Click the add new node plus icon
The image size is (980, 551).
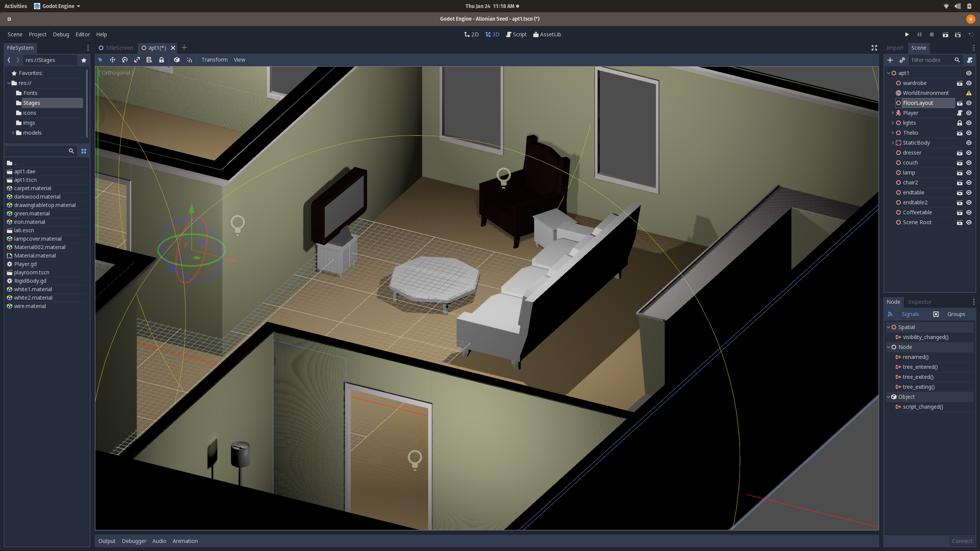tap(890, 60)
